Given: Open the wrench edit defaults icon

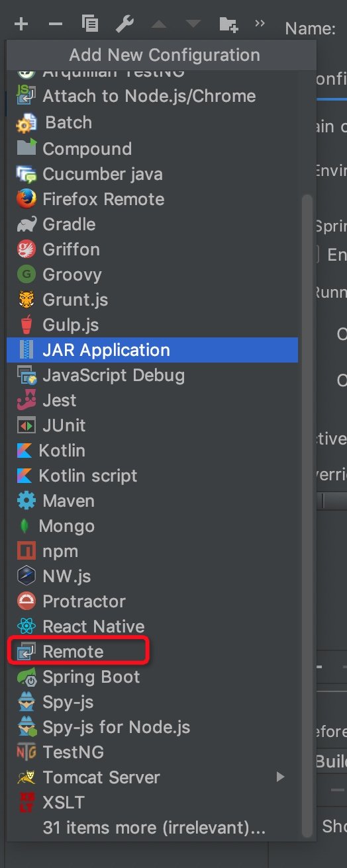Looking at the screenshot, I should click(124, 24).
